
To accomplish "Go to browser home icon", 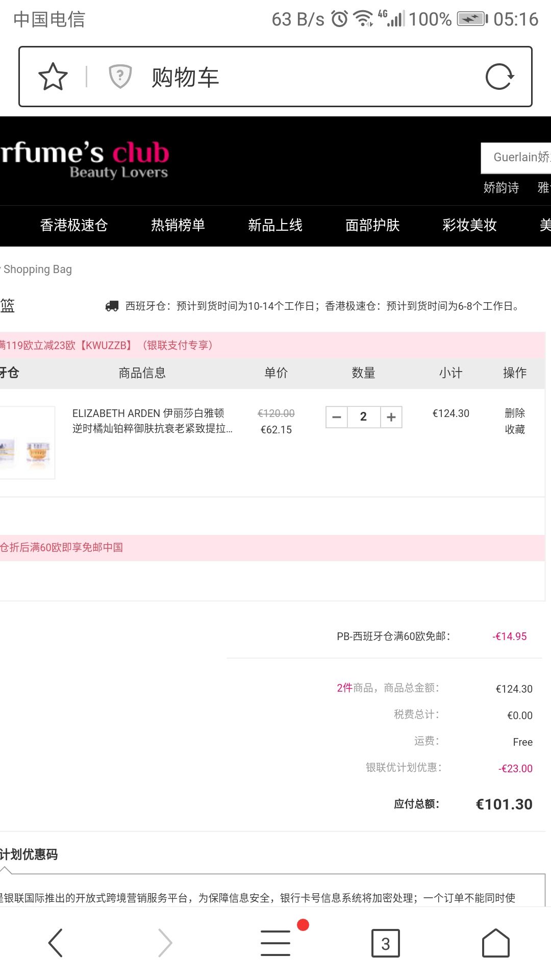I will tap(496, 942).
